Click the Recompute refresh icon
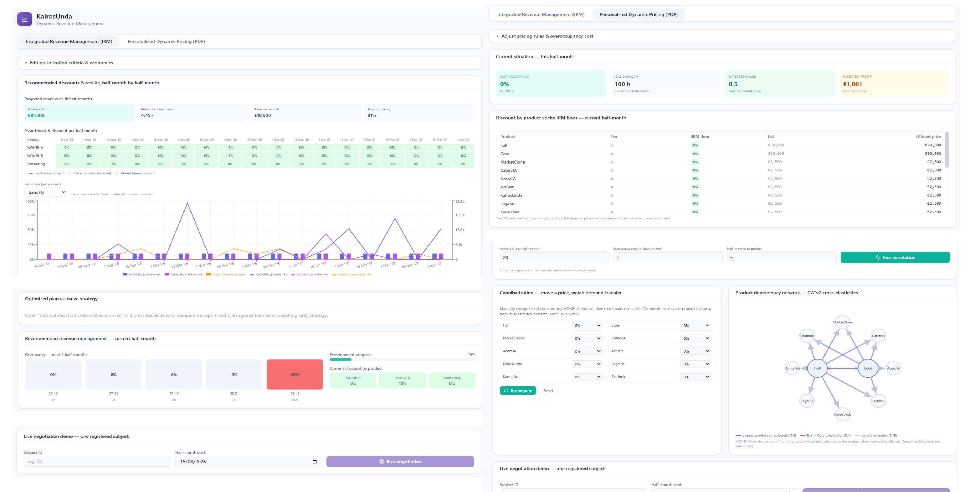980x492 pixels. 506,391
